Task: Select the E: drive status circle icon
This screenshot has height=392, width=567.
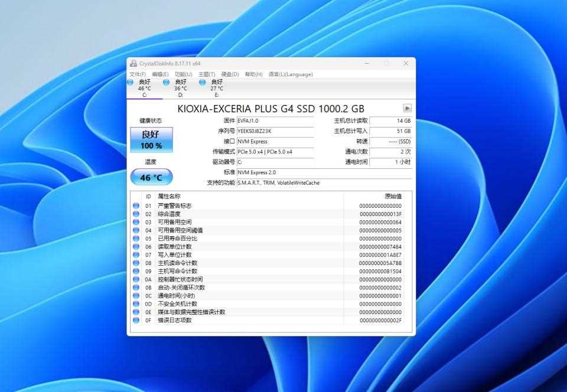Action: point(201,82)
